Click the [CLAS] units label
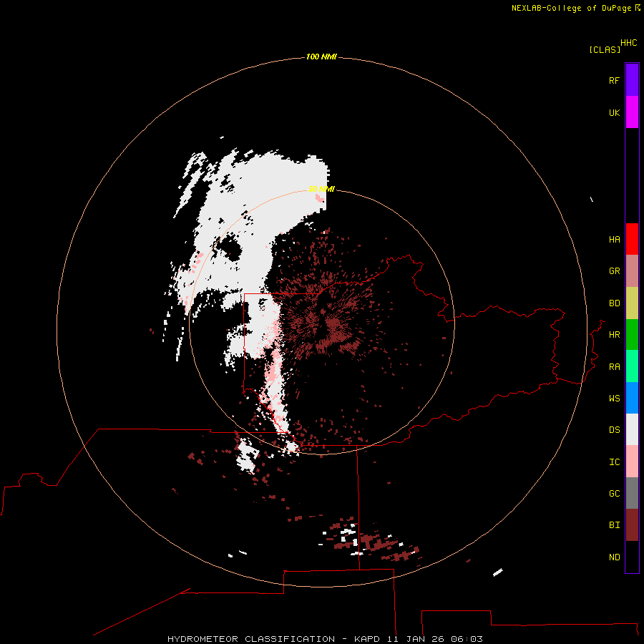 click(604, 49)
